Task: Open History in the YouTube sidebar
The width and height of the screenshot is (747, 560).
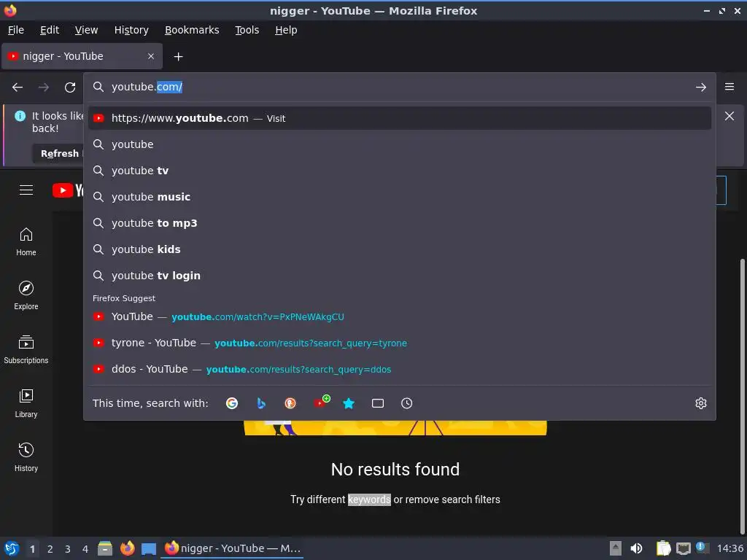Action: pos(26,458)
